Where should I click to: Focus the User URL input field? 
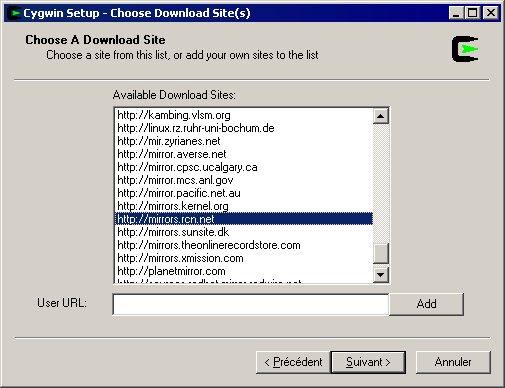tap(251, 304)
